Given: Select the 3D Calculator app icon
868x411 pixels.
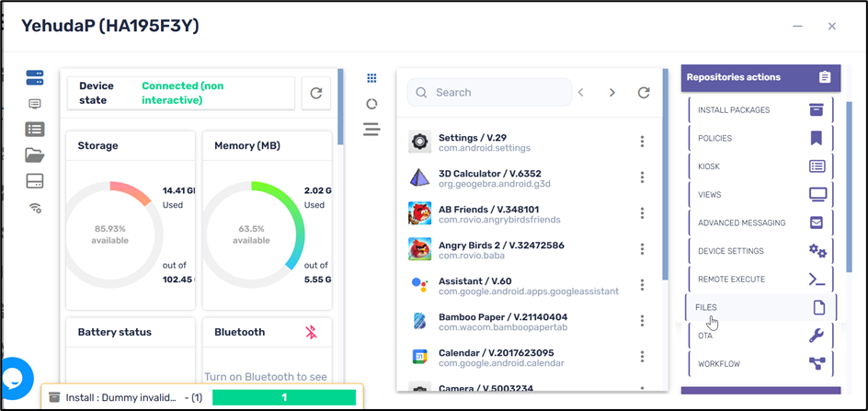Looking at the screenshot, I should [419, 177].
